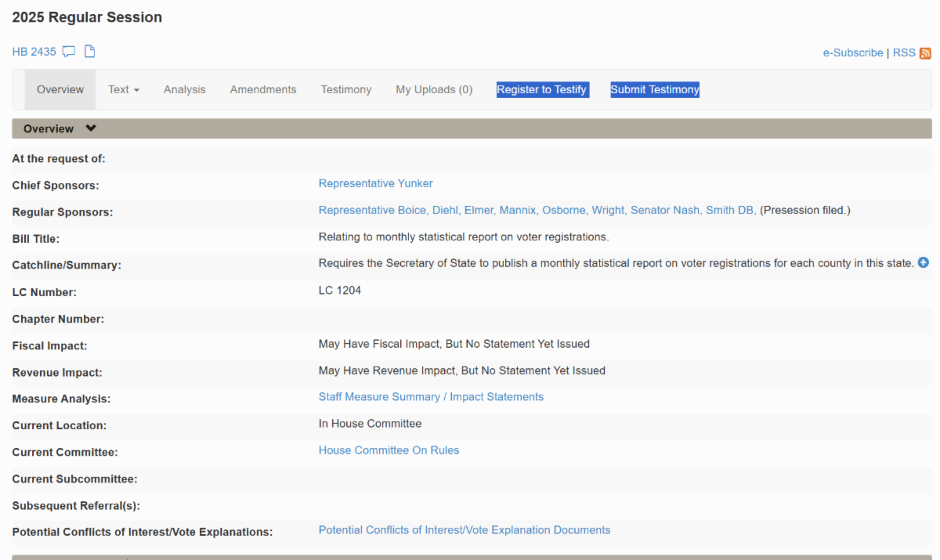Select the My Uploads (0) tab
Screen dimensions: 940x560
point(434,89)
